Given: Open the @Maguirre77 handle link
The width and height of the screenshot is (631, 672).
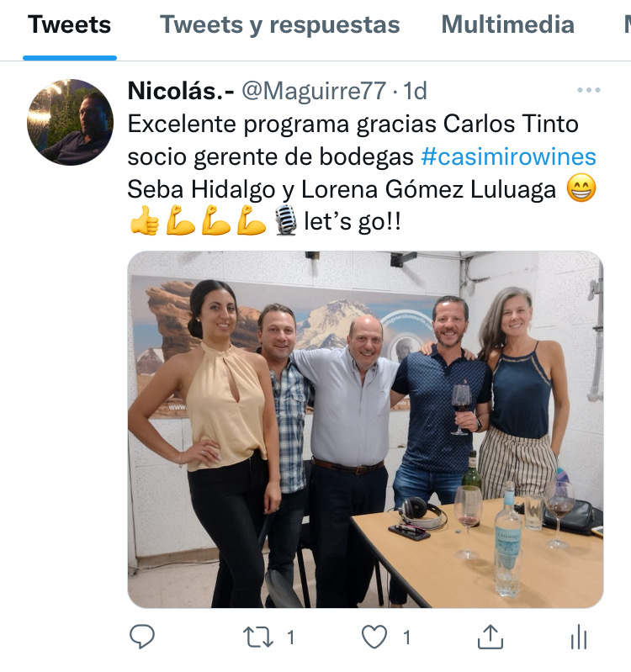Looking at the screenshot, I should coord(314,91).
